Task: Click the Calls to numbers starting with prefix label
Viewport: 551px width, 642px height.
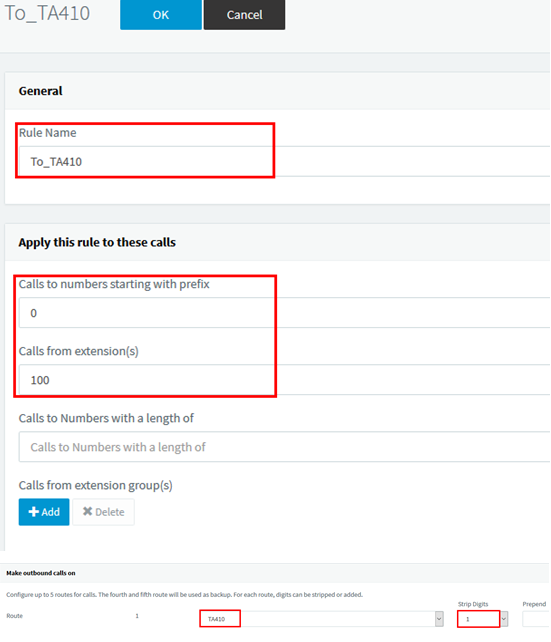Action: tap(114, 284)
